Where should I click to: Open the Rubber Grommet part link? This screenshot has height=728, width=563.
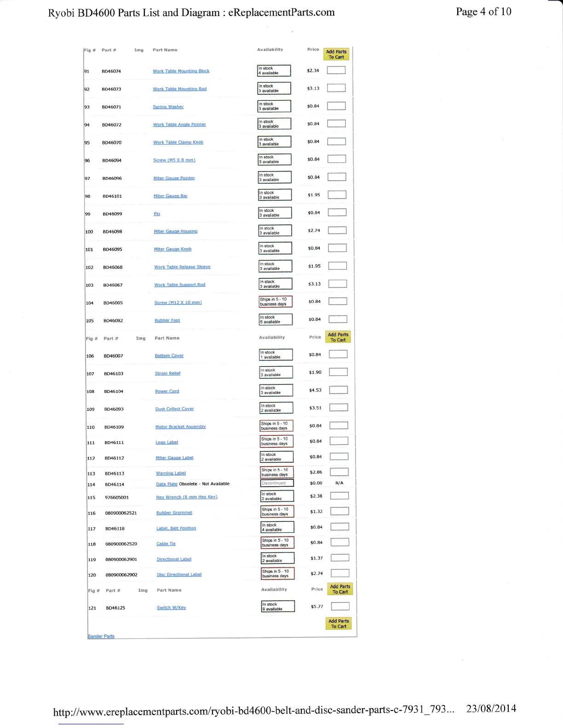174,513
